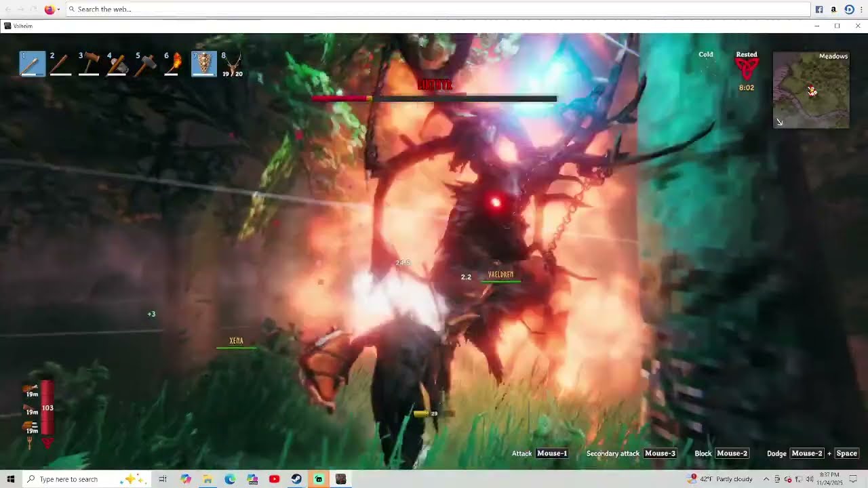Select the torch in hotbar slot 6
Image resolution: width=868 pixels, height=488 pixels.
click(x=174, y=64)
